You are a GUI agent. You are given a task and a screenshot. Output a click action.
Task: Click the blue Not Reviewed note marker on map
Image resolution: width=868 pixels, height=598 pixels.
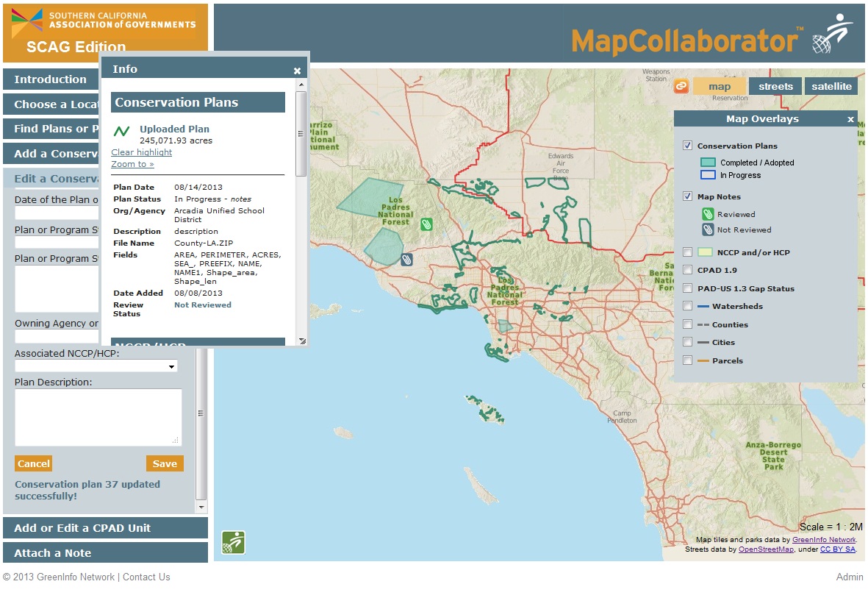click(407, 260)
